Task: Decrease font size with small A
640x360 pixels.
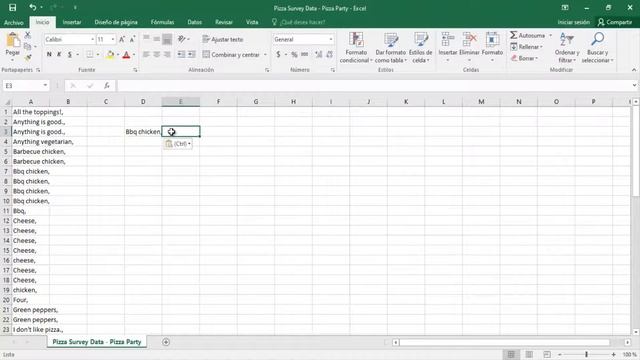Action: [132, 39]
